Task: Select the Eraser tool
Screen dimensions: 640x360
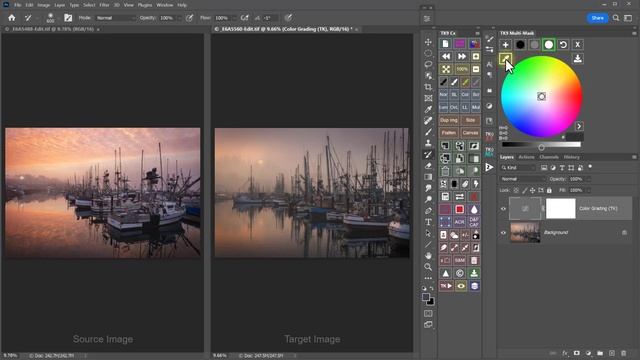Action: point(428,166)
